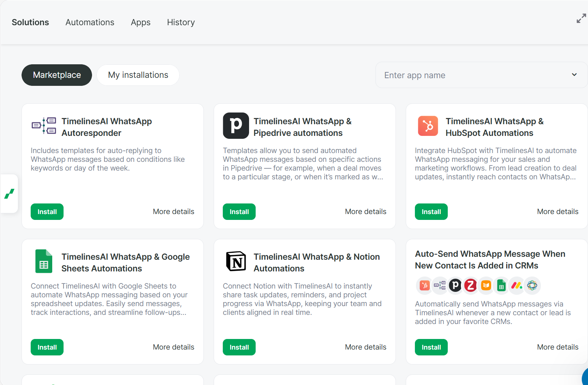This screenshot has height=385, width=588.
Task: Show More details for Notion Automations
Action: (366, 347)
